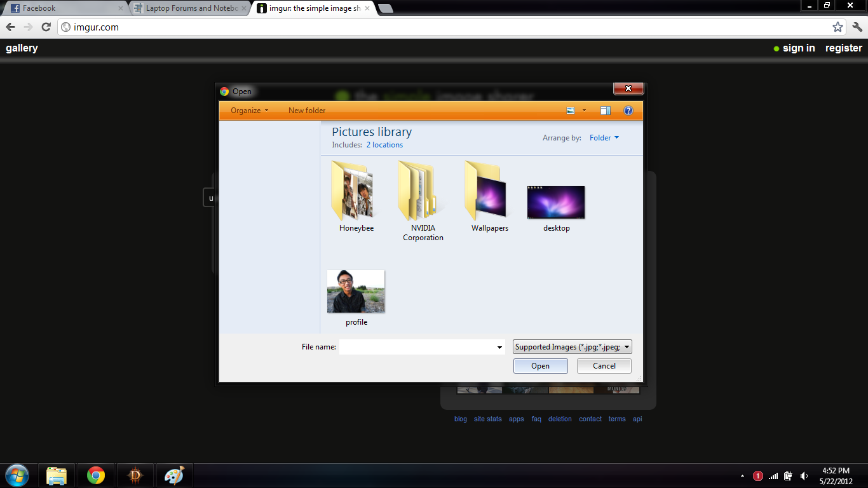Click the network signal tray icon
The height and width of the screenshot is (488, 868).
[x=773, y=476]
